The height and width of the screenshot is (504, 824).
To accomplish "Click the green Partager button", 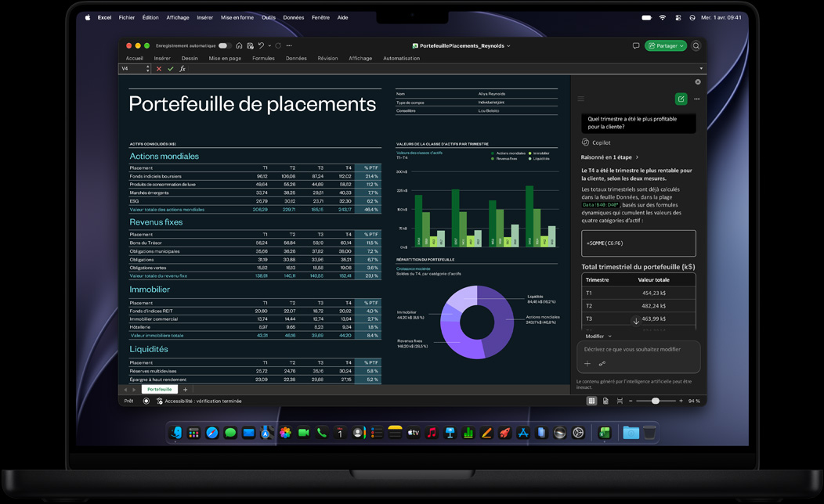I will pos(666,45).
